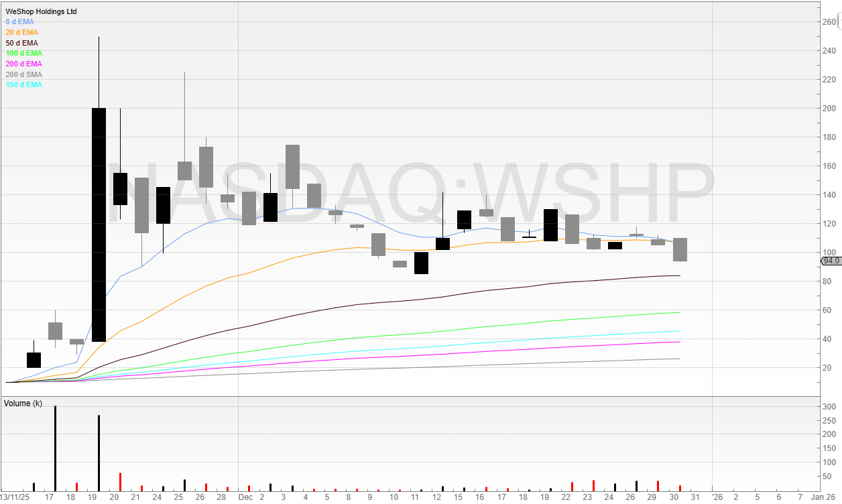Click the 94.0 current price tag
Viewport: 842px width, 504px height.
click(x=831, y=261)
